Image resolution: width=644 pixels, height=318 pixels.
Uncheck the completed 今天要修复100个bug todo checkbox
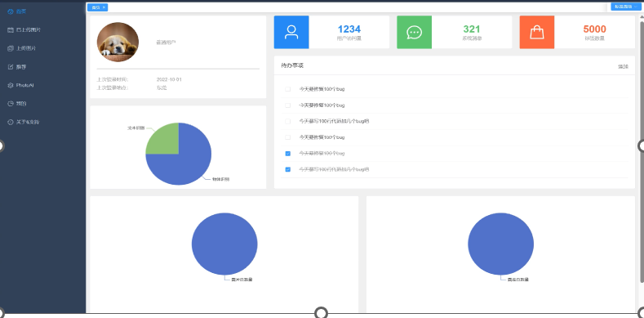coord(288,154)
